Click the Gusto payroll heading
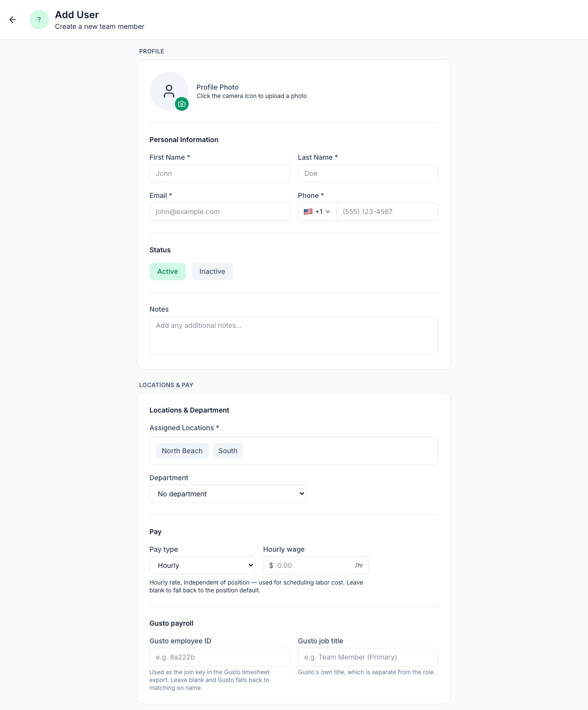This screenshot has height=710, width=588. 171,623
